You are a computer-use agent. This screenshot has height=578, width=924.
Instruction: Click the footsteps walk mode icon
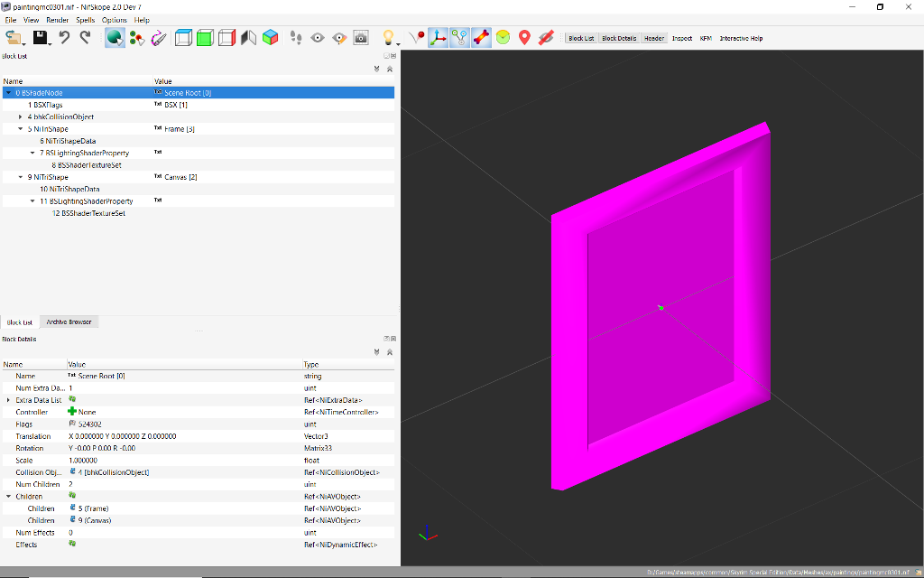pyautogui.click(x=296, y=38)
